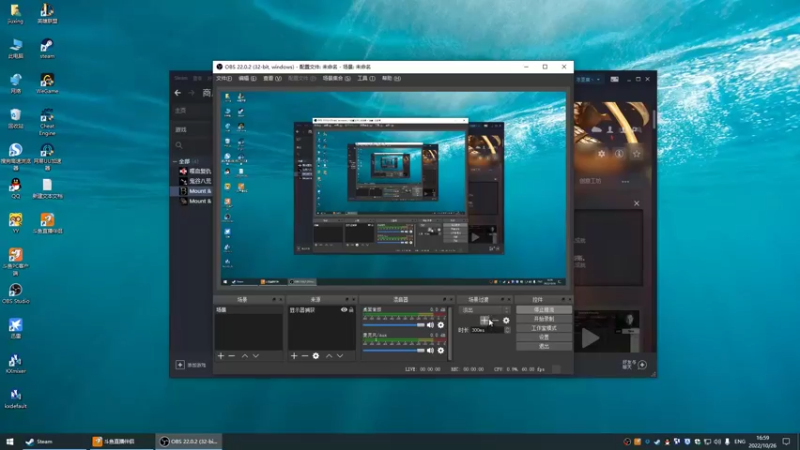The image size is (800, 450).
Task: Mute second mixer channel speaker icon
Action: [430, 351]
